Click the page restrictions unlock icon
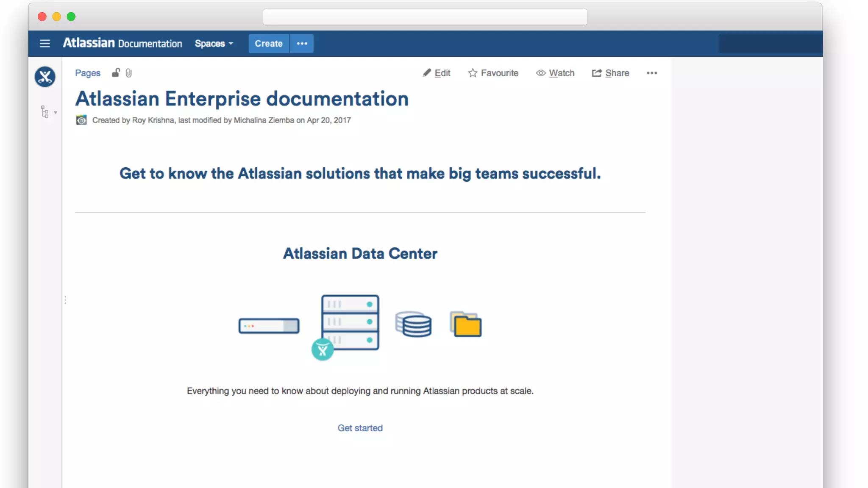Image resolution: width=868 pixels, height=488 pixels. click(x=116, y=73)
